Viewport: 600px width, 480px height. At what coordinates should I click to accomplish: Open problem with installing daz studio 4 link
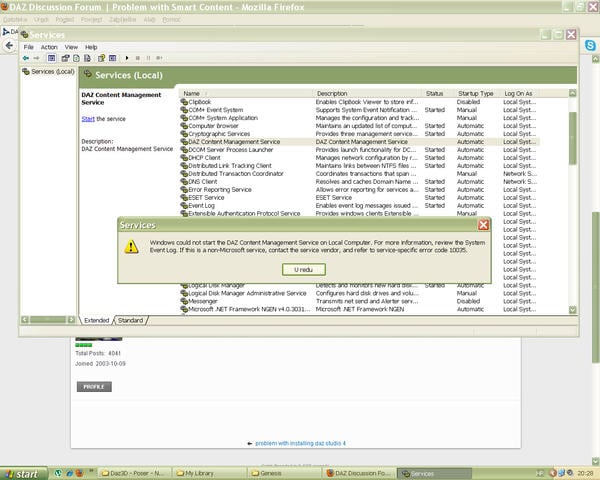pyautogui.click(x=300, y=443)
